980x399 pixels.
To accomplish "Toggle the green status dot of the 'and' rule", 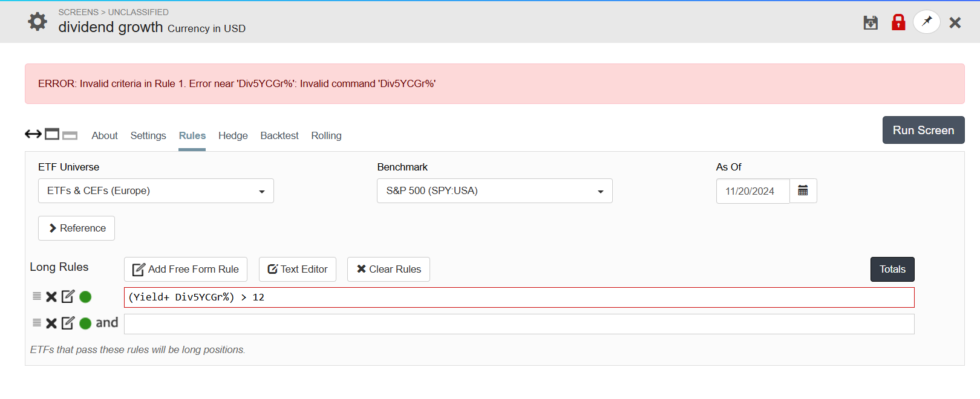I will pyautogui.click(x=85, y=323).
